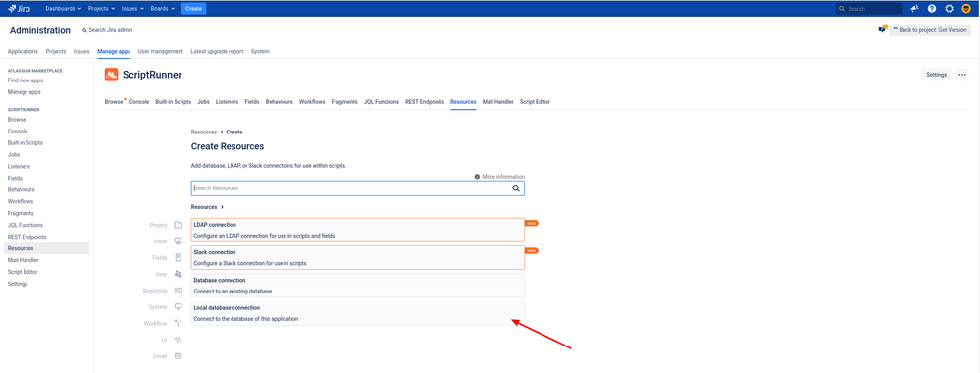Viewport: 980px width, 373px height.
Task: Open Settings in the left sidebar
Action: pos(18,284)
